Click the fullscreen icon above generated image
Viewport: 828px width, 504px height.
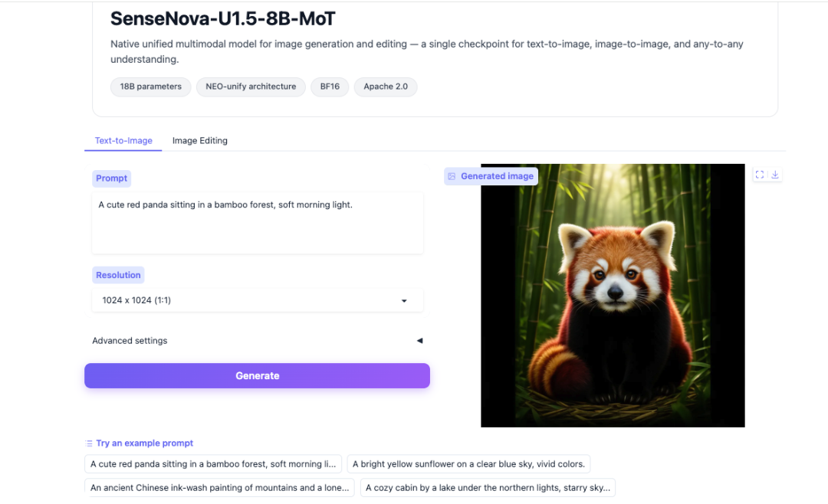759,175
